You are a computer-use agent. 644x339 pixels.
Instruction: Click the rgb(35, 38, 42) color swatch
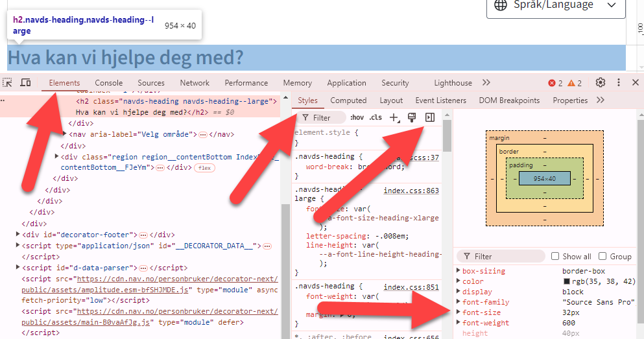[566, 281]
